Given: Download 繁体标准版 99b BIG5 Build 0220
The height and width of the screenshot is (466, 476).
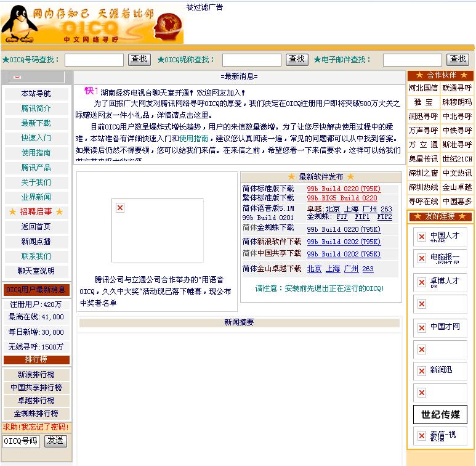Looking at the screenshot, I should (x=342, y=198).
